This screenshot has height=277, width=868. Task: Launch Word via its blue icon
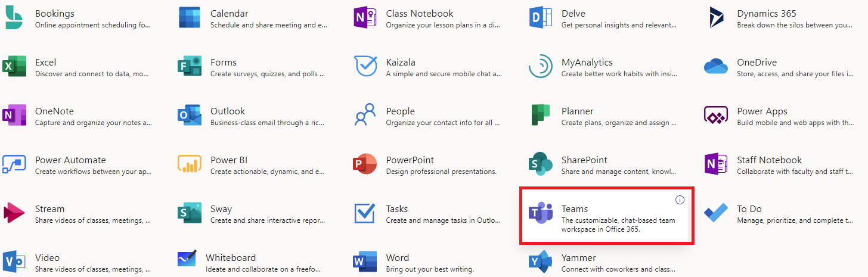pyautogui.click(x=365, y=262)
